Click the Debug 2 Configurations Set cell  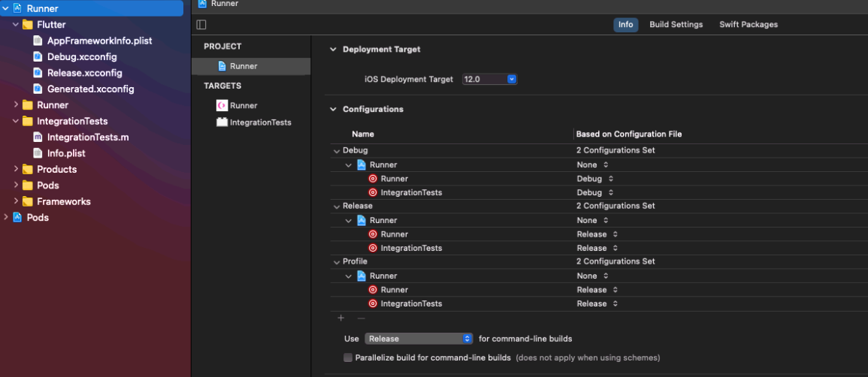(615, 150)
